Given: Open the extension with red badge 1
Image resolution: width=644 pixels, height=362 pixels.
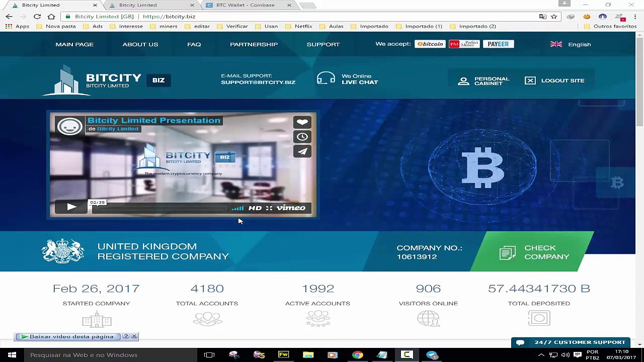Looking at the screenshot, I should [x=620, y=17].
